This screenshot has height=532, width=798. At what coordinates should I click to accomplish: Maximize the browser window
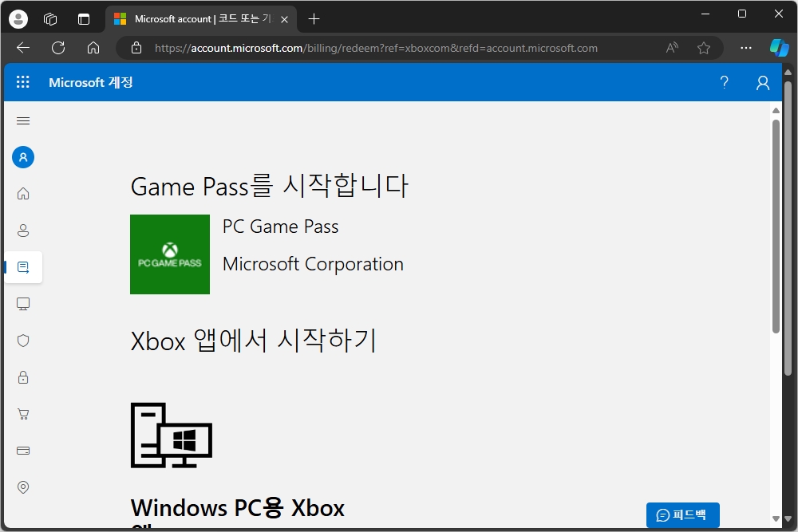tap(742, 14)
